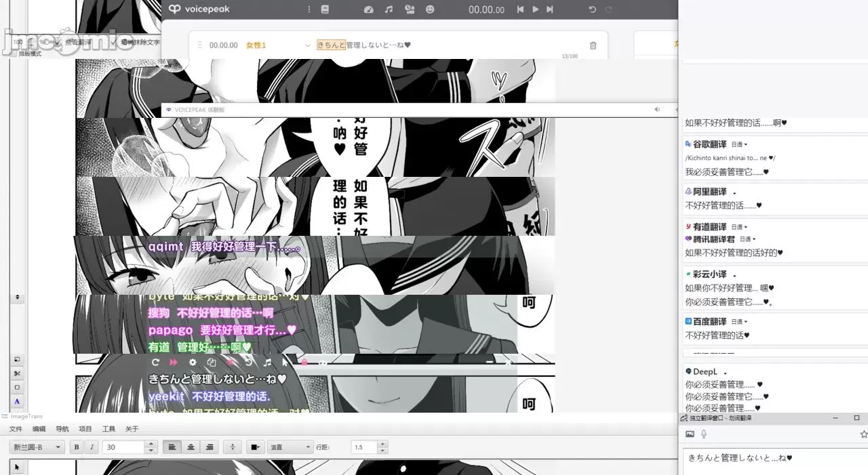Open the emotion smiley icon in Voicepeak
Image resolution: width=868 pixels, height=475 pixels.
[x=430, y=9]
